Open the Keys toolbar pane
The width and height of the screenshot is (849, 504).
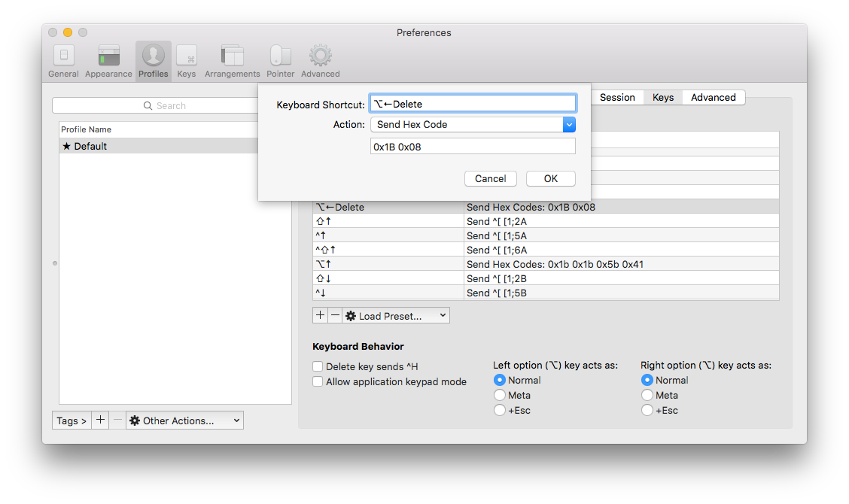186,62
